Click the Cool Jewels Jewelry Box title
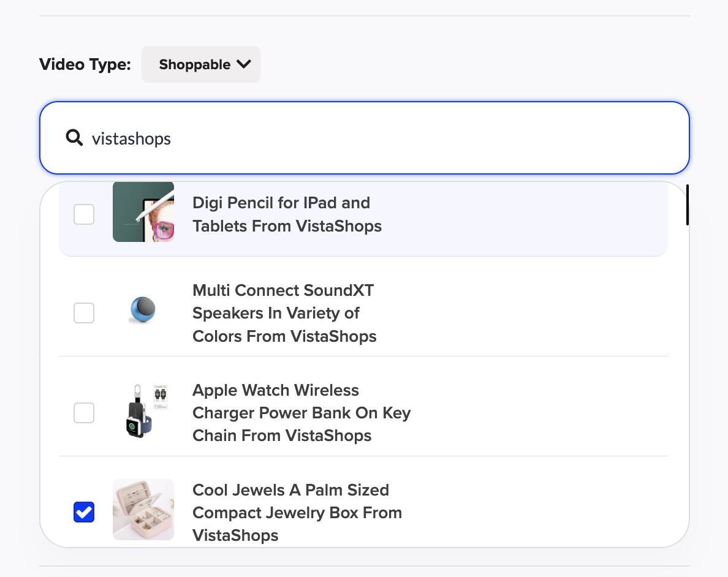 coord(297,512)
